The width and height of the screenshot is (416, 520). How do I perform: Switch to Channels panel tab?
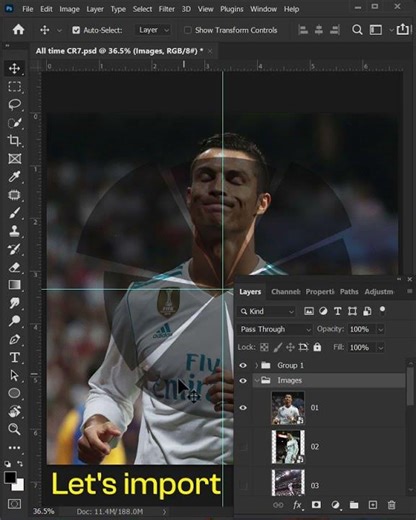coord(286,292)
